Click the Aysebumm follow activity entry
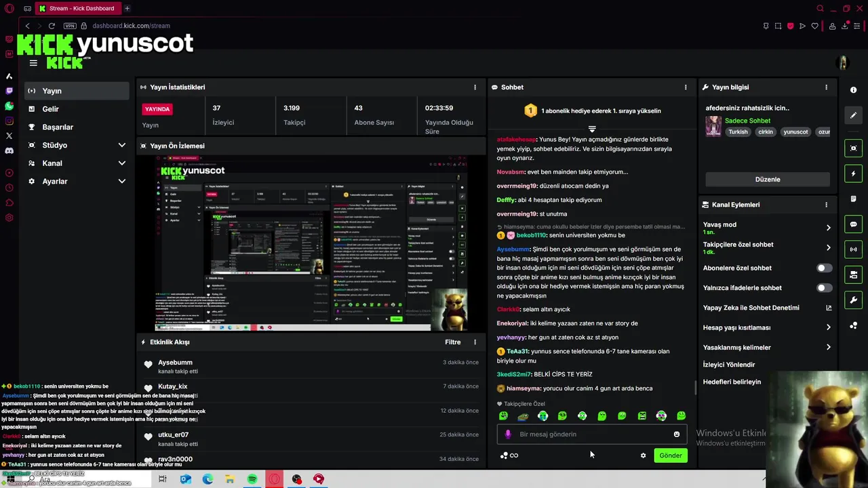 click(x=310, y=367)
